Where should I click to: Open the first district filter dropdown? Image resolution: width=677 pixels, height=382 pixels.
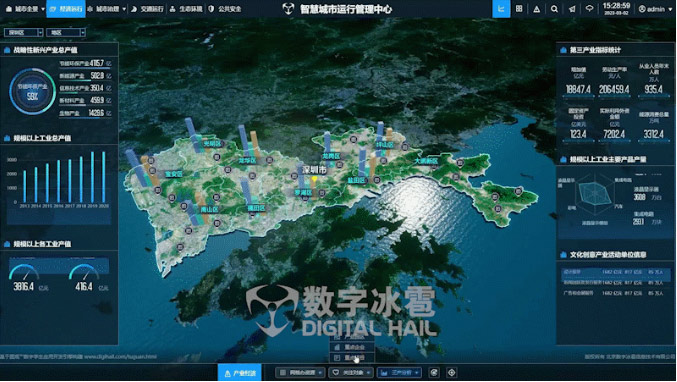pos(23,32)
